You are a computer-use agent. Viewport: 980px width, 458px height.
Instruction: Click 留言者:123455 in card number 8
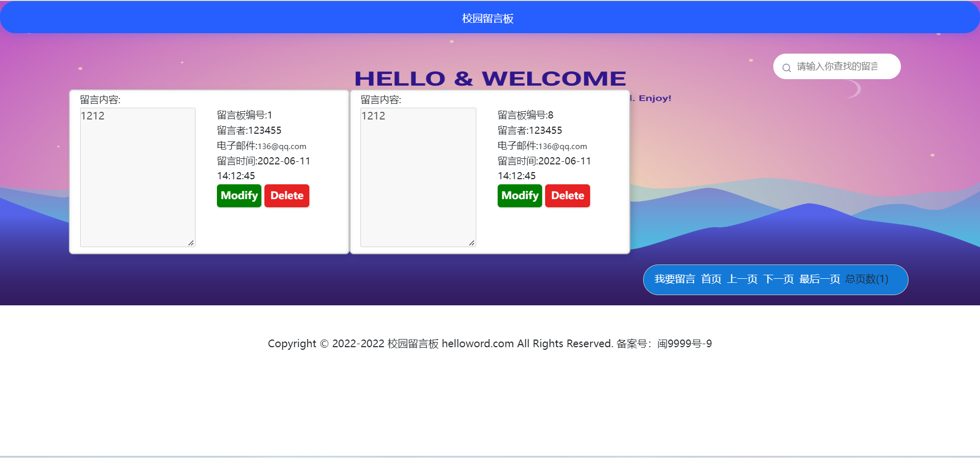pyautogui.click(x=530, y=130)
